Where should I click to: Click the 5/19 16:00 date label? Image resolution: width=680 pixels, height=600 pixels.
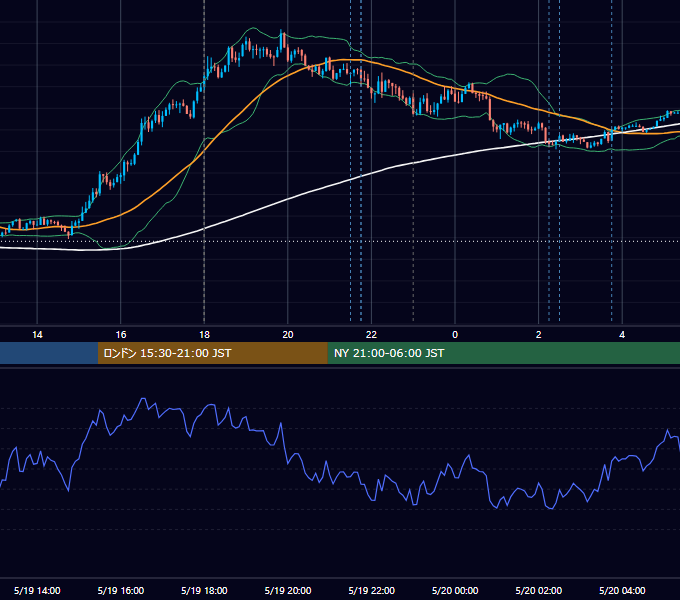(x=121, y=590)
